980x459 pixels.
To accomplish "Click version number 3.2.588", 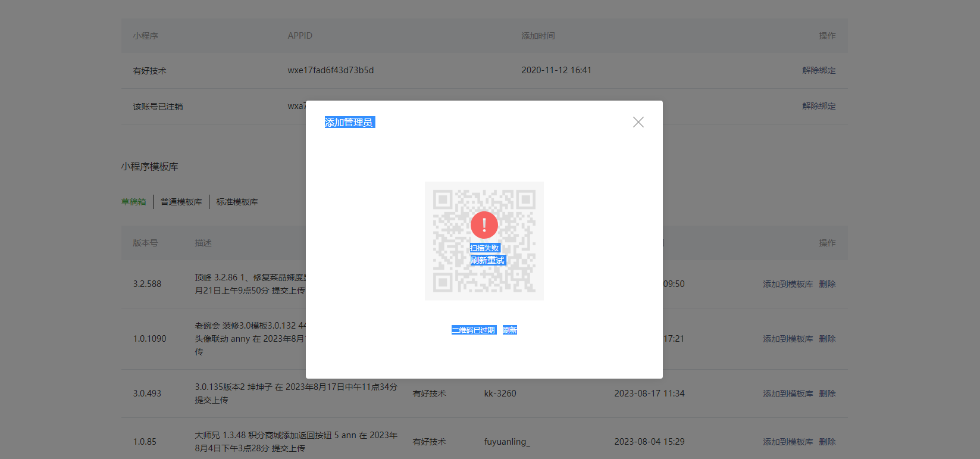I will coord(147,284).
